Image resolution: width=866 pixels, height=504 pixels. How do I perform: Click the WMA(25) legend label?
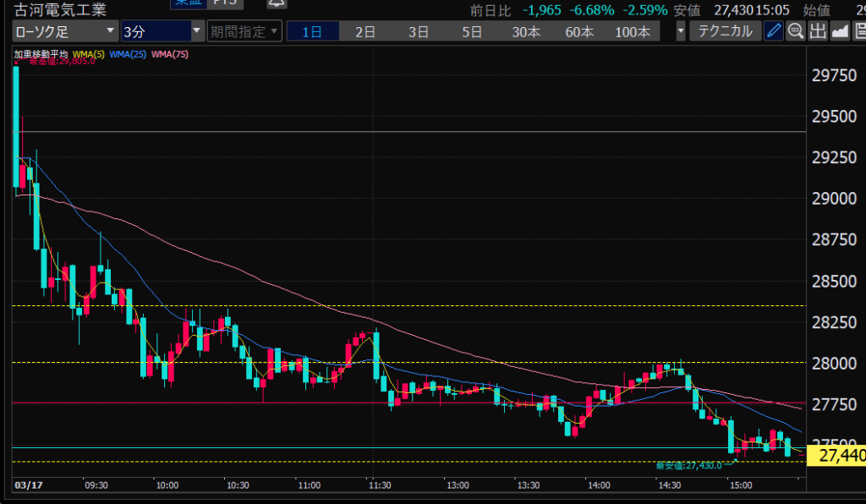(x=128, y=55)
